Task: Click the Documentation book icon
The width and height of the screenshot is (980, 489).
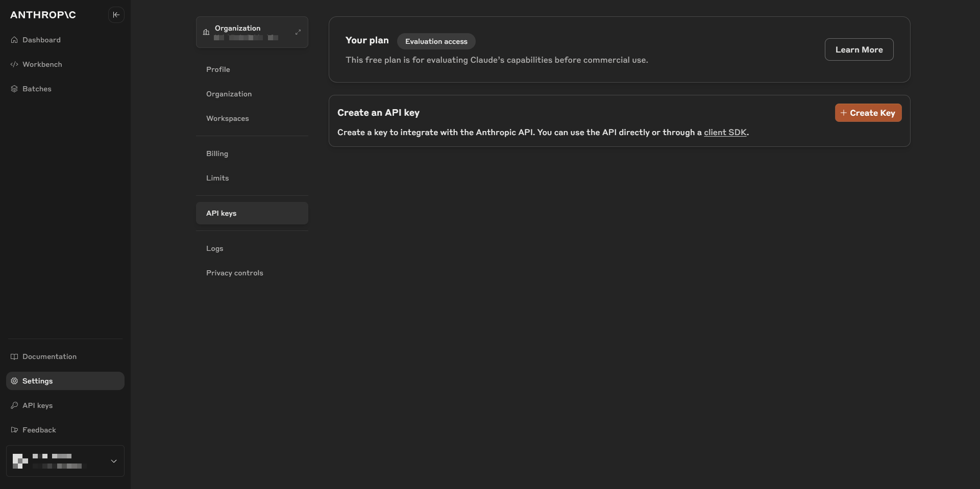Action: tap(14, 356)
